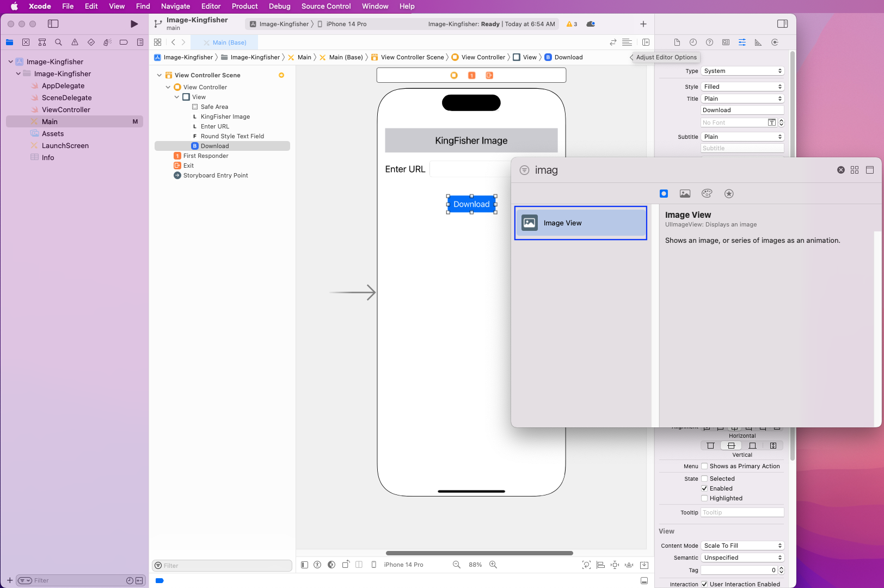Screen dimensions: 884x588
Task: Open the Subtitle dropdown showing Plain
Action: (x=742, y=137)
